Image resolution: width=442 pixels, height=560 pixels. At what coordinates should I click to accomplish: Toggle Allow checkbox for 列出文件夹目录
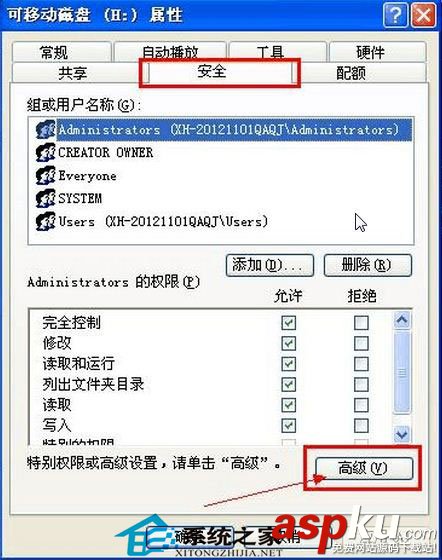coord(288,384)
